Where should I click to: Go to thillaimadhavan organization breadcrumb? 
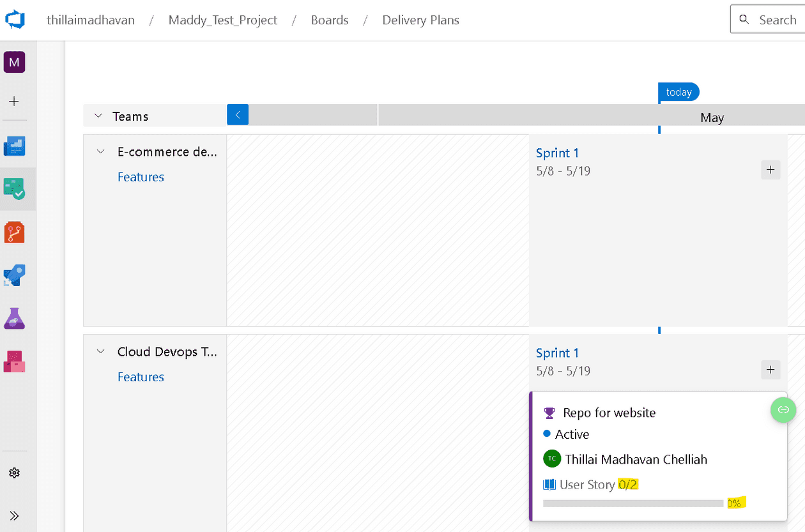pos(91,20)
